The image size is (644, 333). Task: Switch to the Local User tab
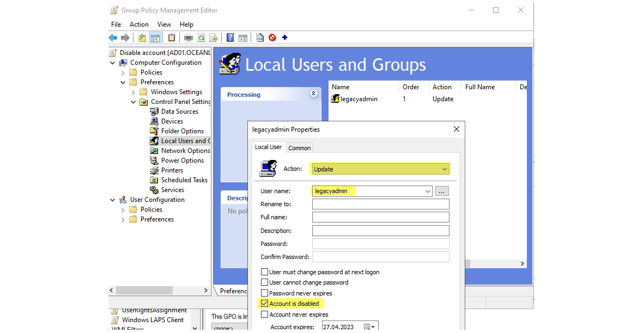tap(268, 147)
